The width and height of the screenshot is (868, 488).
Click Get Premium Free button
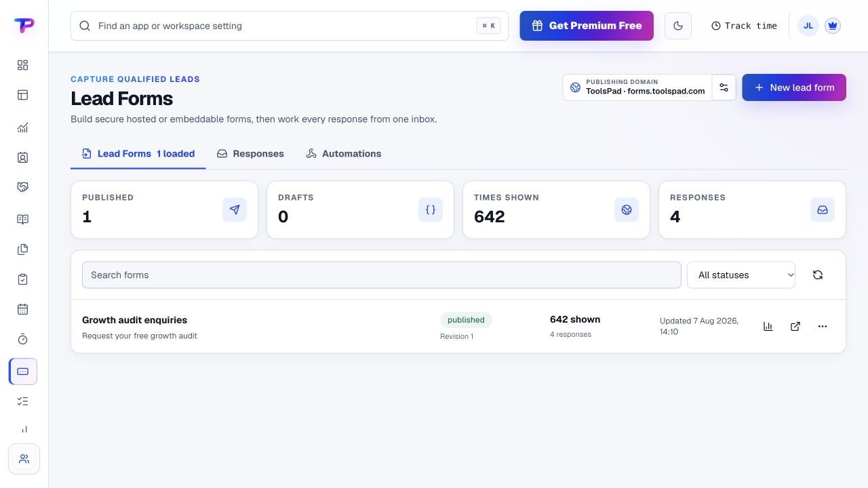587,26
